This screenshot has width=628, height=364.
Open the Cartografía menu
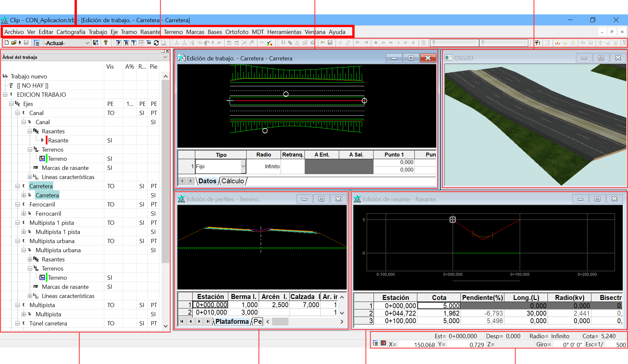71,32
